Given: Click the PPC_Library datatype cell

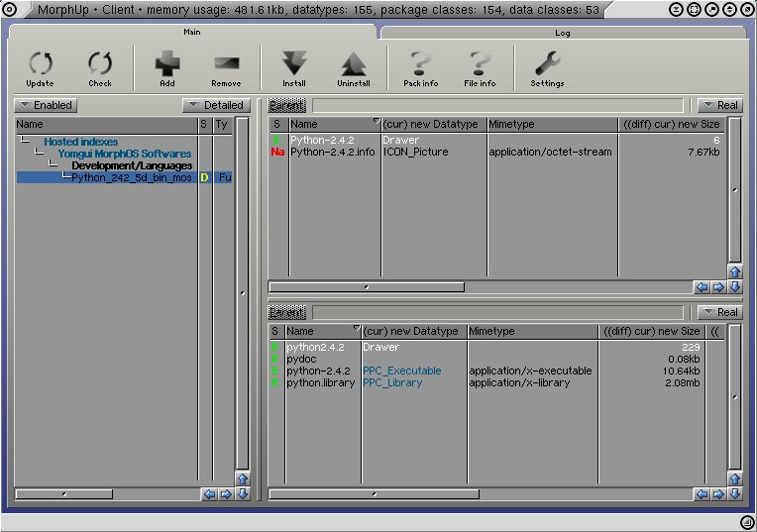Looking at the screenshot, I should [392, 382].
